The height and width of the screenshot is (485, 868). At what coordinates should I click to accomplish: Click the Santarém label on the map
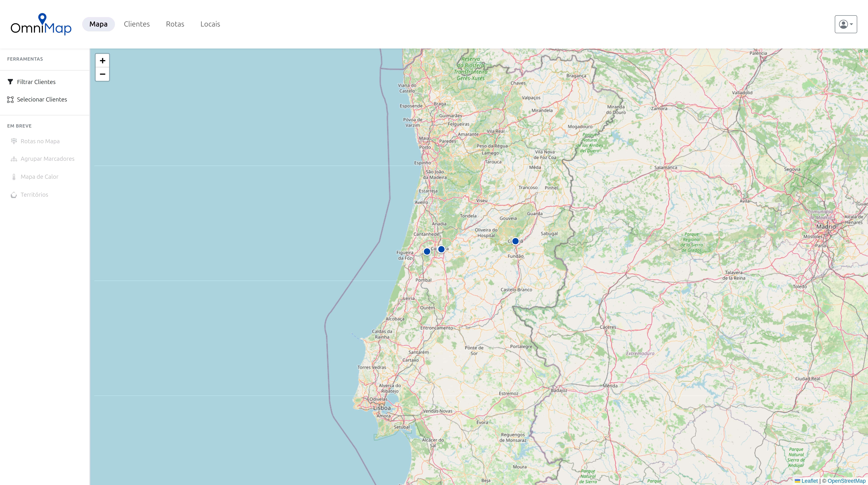419,352
